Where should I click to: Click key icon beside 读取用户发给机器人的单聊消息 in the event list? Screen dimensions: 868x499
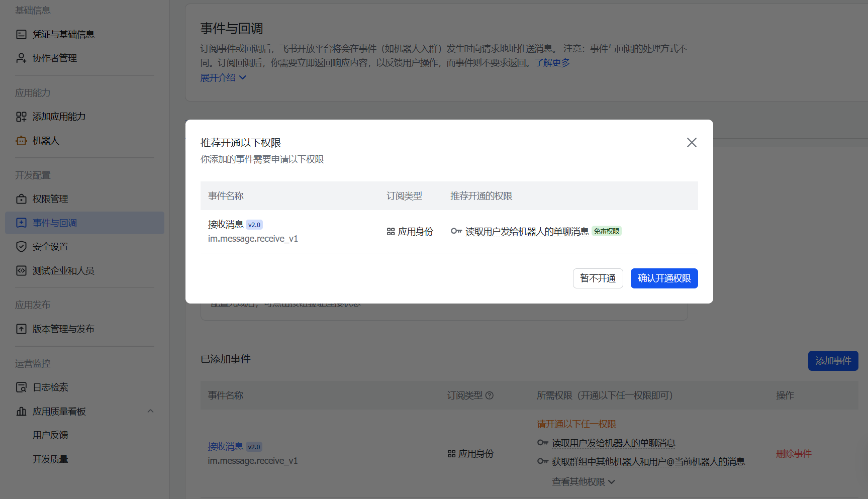543,443
